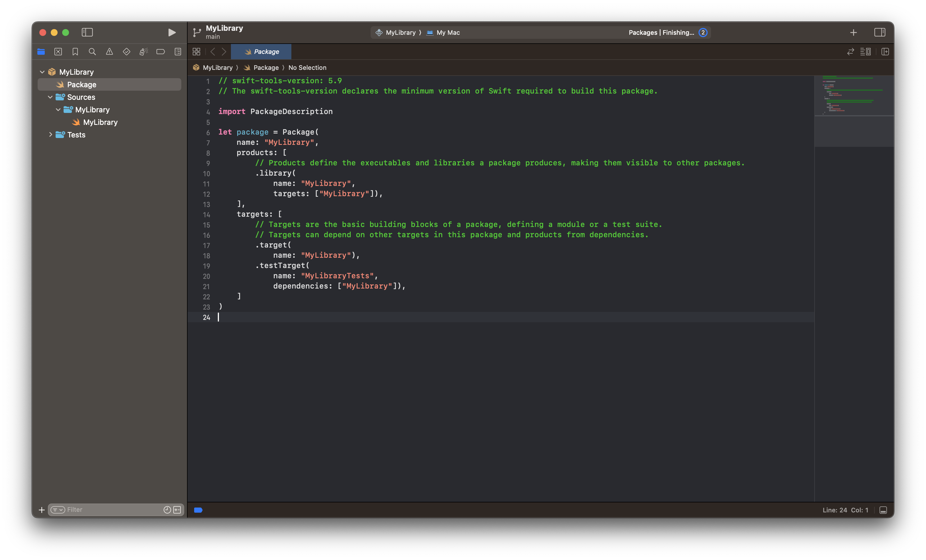Click the MyLibrary breadcrumb in jump bar
Viewport: 926px width, 560px height.
(217, 68)
